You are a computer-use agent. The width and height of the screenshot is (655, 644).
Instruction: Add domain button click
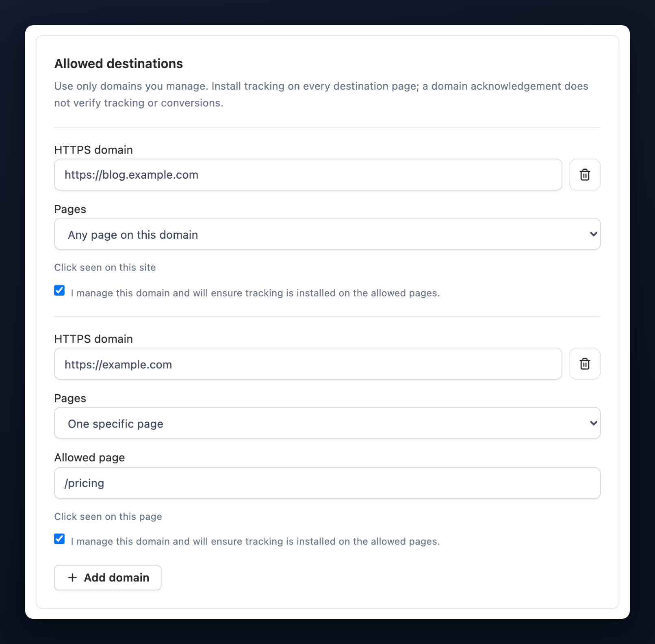point(108,577)
